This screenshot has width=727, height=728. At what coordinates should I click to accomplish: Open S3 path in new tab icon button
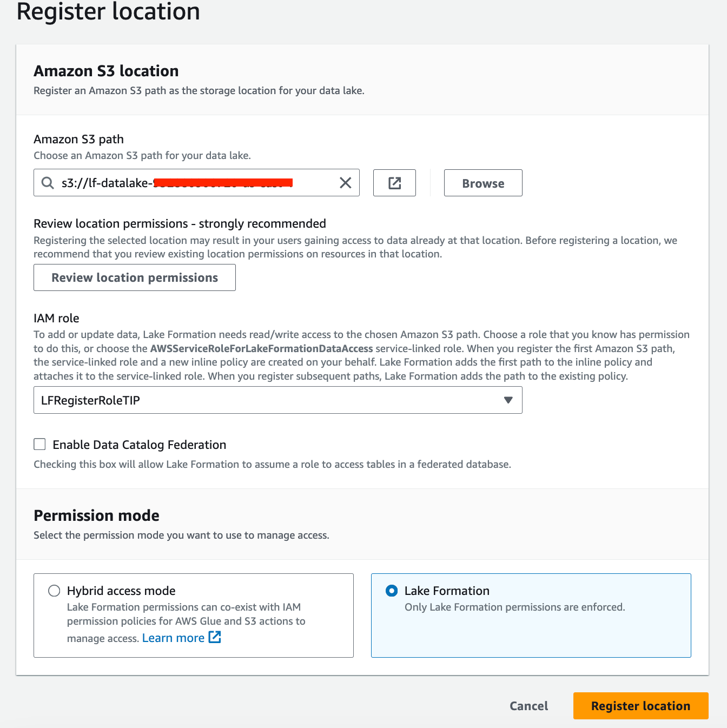click(394, 183)
